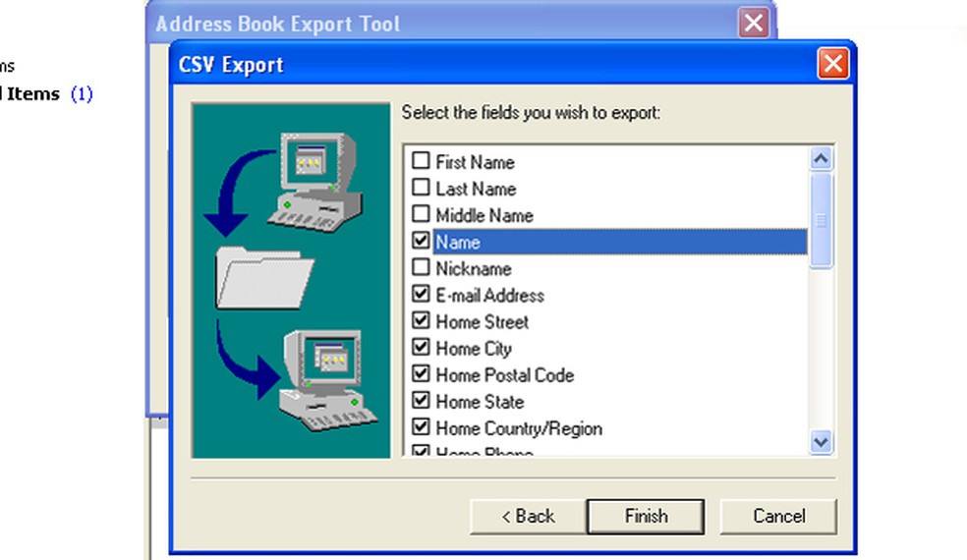Viewport: 967px width, 560px height.
Task: Uncheck the Home State checkbox
Action: point(421,401)
